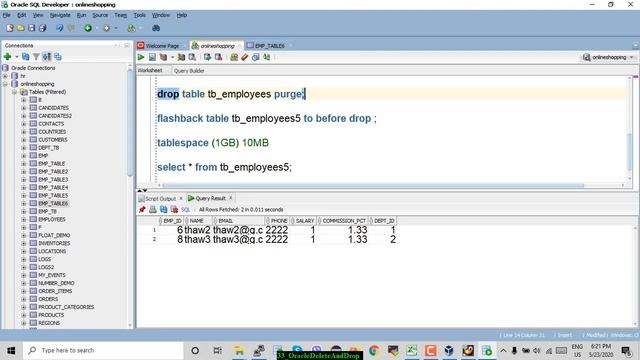Click the COMMISSION_PCT column header
The width and height of the screenshot is (640, 360).
343,221
